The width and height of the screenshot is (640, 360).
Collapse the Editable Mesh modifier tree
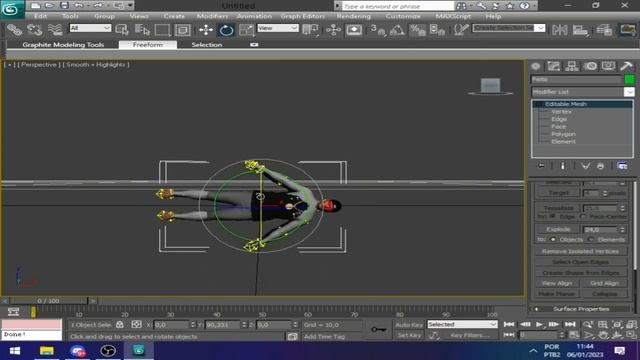[538, 104]
